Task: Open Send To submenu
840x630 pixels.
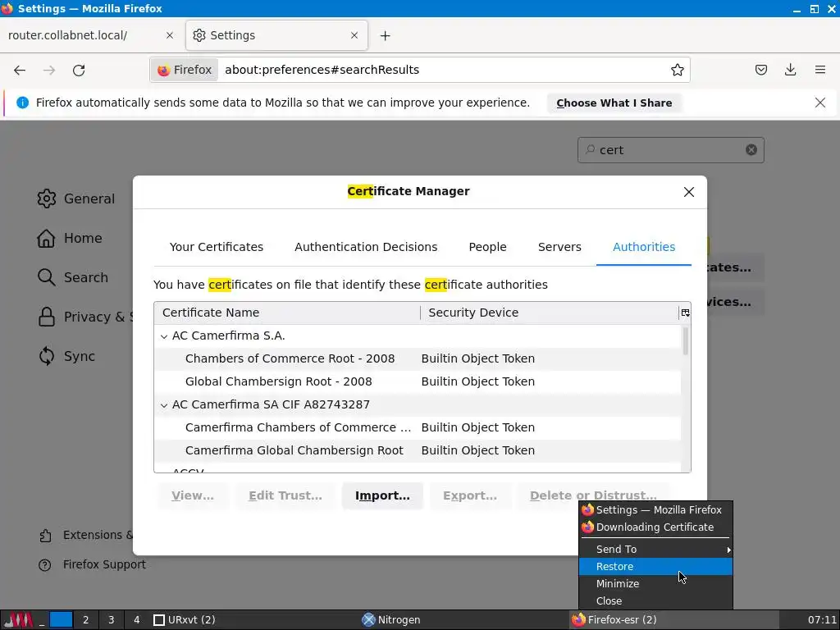Action: [655, 550]
